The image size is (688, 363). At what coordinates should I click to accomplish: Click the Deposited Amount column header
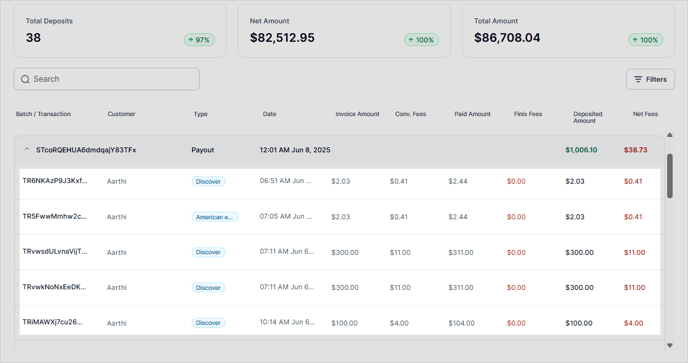coord(588,117)
